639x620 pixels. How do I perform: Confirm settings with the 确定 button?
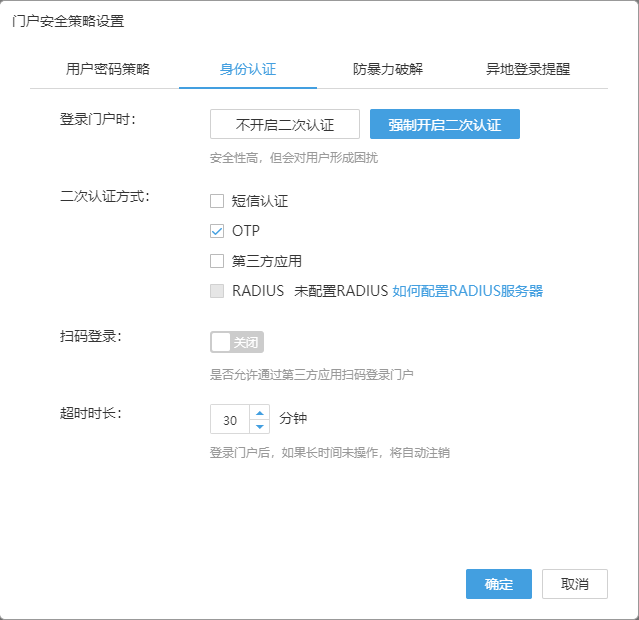point(498,584)
